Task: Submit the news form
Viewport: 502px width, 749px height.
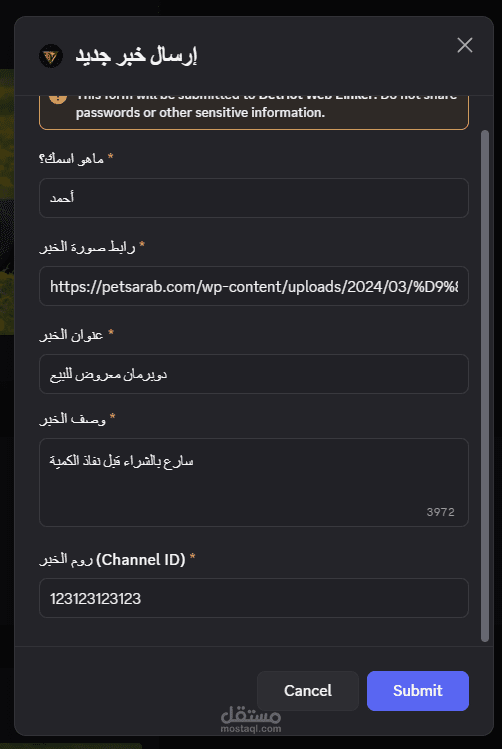Action: click(418, 691)
